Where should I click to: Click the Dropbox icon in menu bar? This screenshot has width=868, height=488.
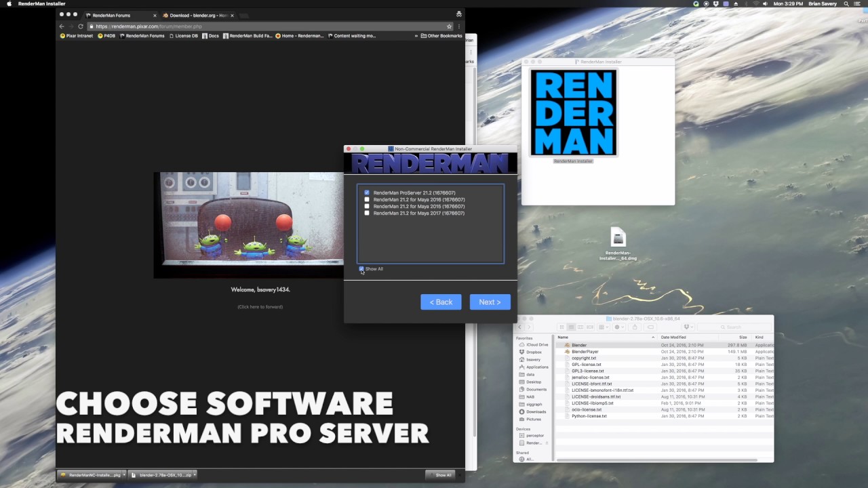(x=716, y=3)
